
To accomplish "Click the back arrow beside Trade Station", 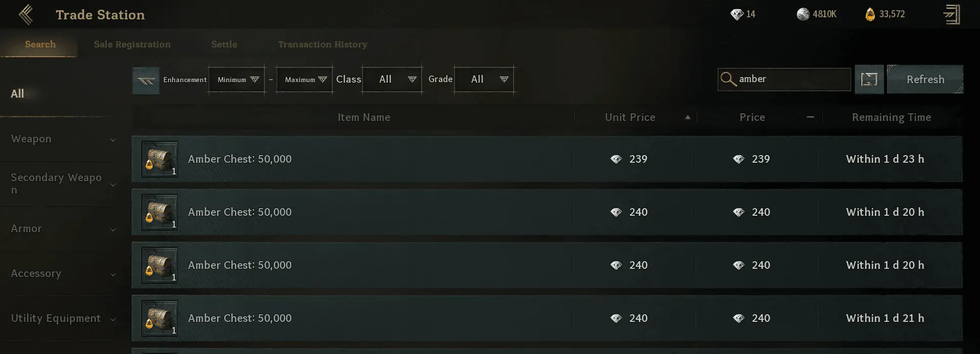I will (x=26, y=15).
